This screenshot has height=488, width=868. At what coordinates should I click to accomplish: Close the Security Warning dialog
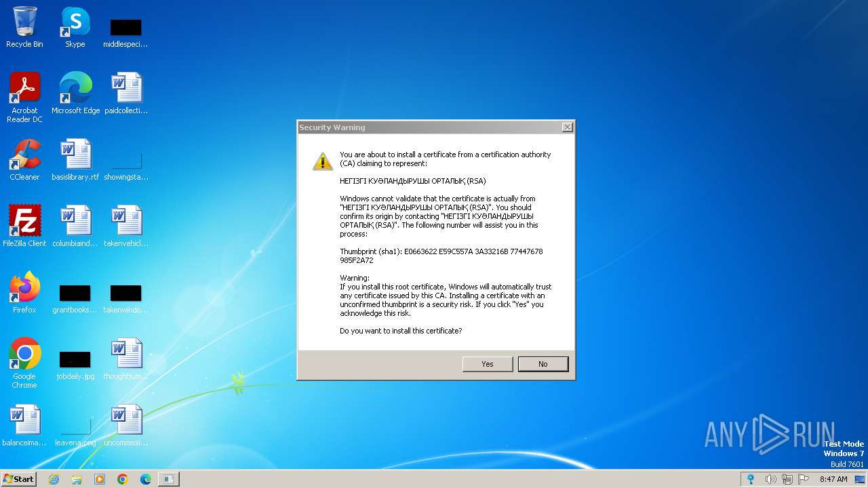point(568,127)
